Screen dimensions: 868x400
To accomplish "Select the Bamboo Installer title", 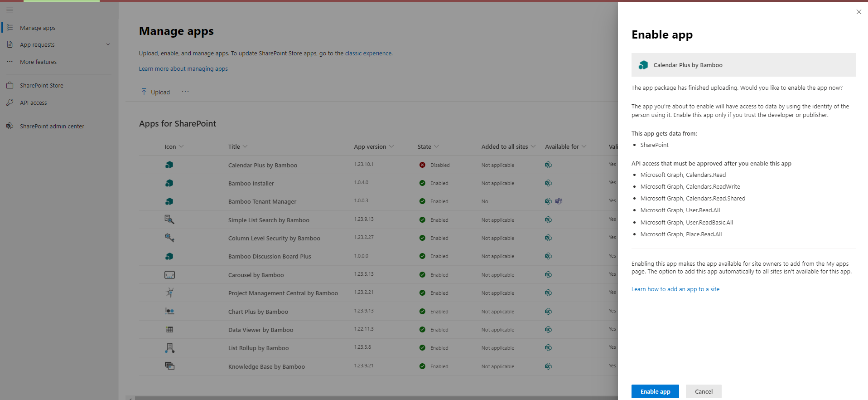I will click(251, 183).
